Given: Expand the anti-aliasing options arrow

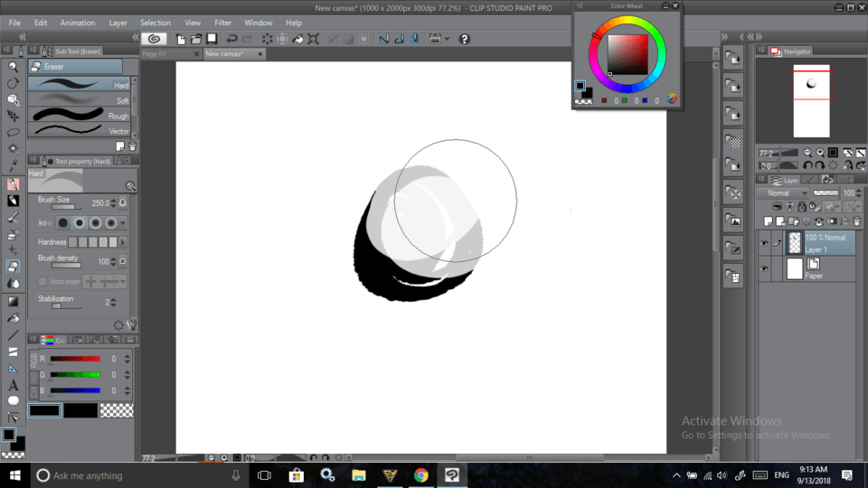Looking at the screenshot, I should pos(123,222).
